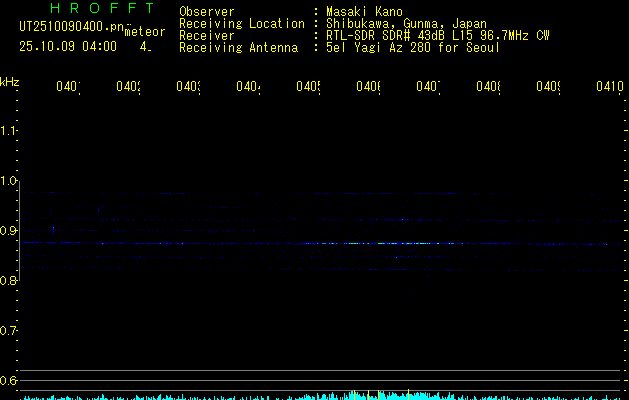Click the 25.10.09 04:00 date stamp

(x=67, y=46)
